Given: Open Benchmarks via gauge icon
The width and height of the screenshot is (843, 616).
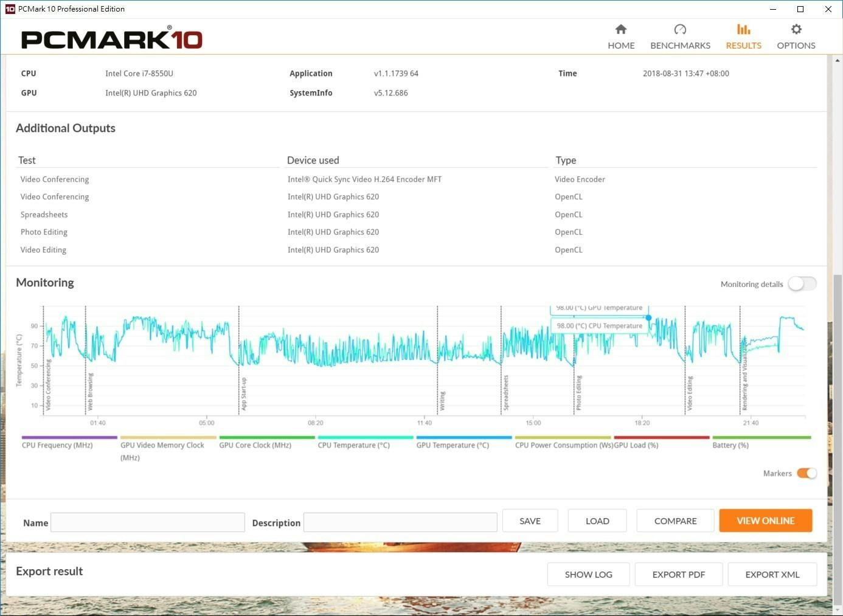Looking at the screenshot, I should point(680,30).
